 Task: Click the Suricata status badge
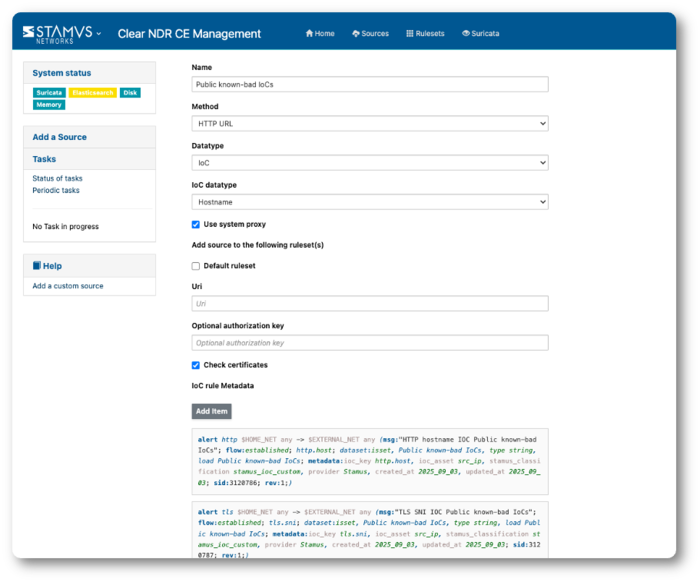(x=49, y=93)
